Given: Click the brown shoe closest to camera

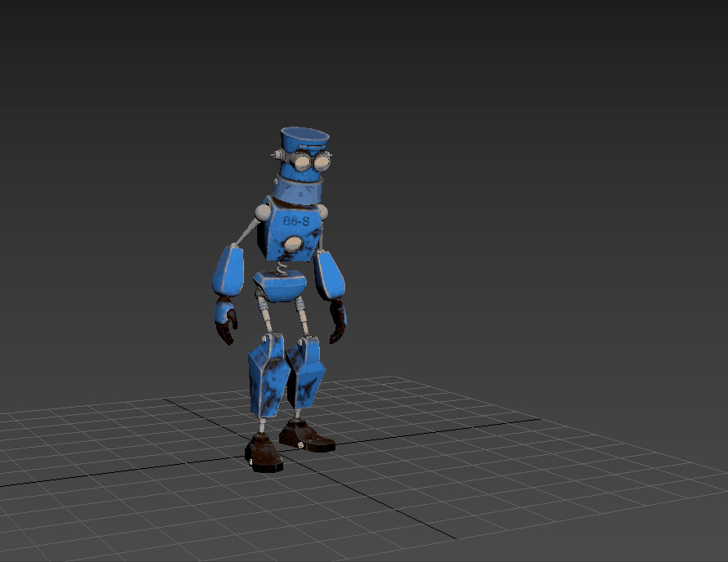Looking at the screenshot, I should (264, 453).
